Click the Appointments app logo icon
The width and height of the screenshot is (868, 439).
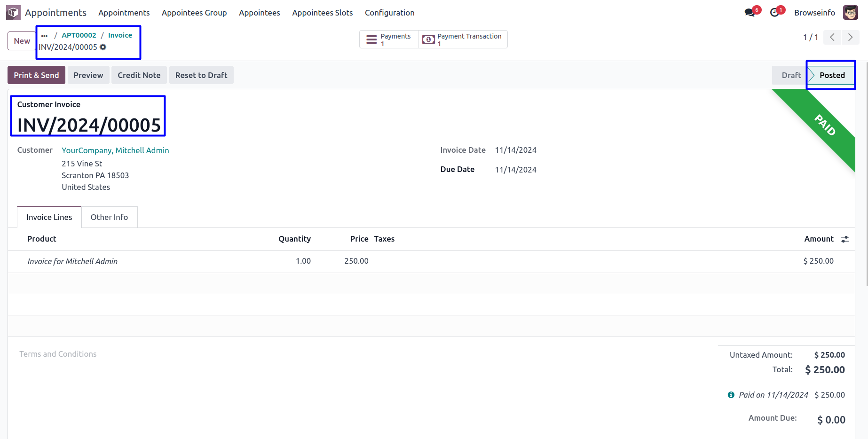(x=13, y=13)
